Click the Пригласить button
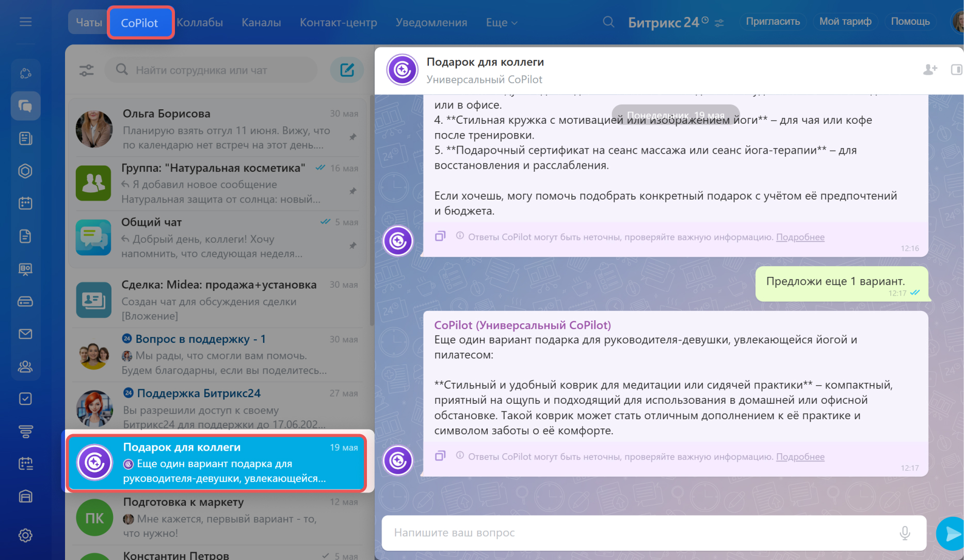 pos(773,21)
